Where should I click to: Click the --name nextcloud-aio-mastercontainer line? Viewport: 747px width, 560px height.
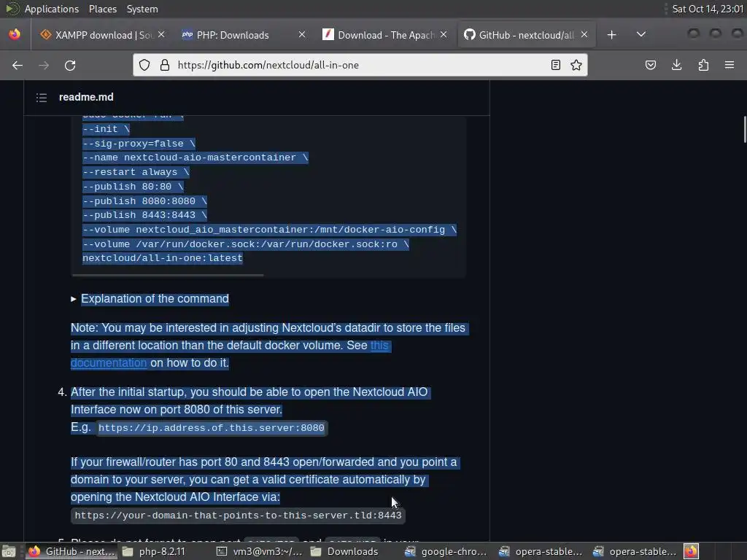[x=196, y=157]
